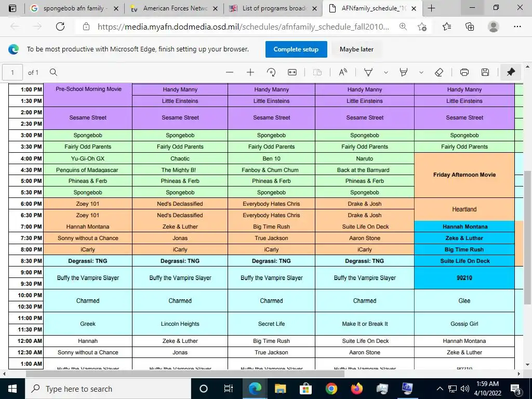
Task: Click the URL address bar
Action: (x=243, y=26)
